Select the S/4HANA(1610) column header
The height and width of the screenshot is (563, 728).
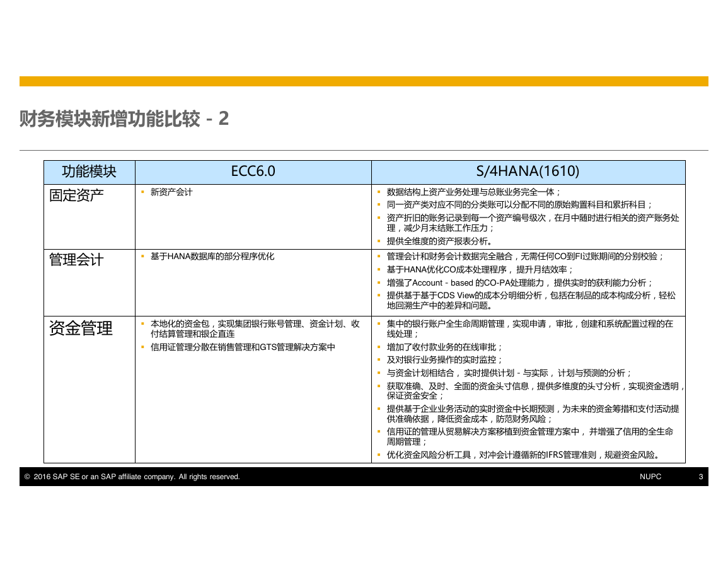pyautogui.click(x=528, y=171)
